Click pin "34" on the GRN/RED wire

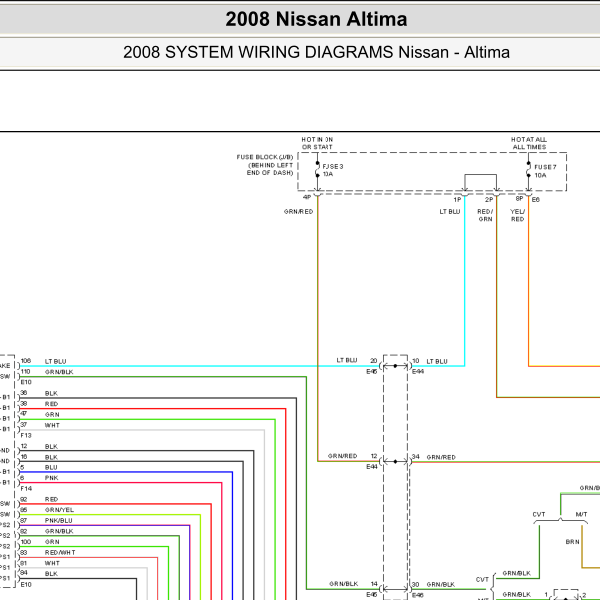pyautogui.click(x=416, y=457)
